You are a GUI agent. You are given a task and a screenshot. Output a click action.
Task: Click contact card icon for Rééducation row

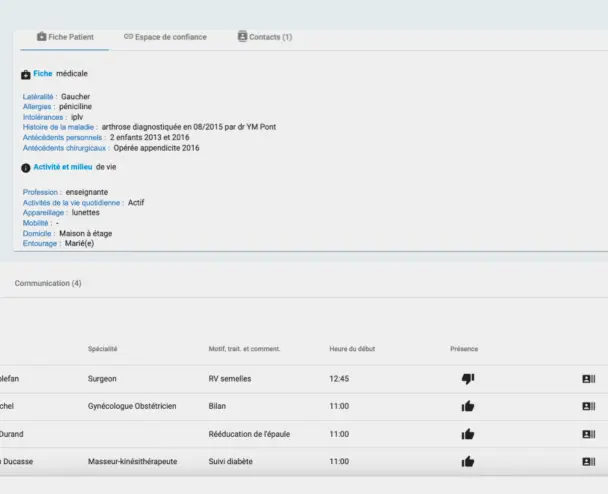[x=588, y=434]
